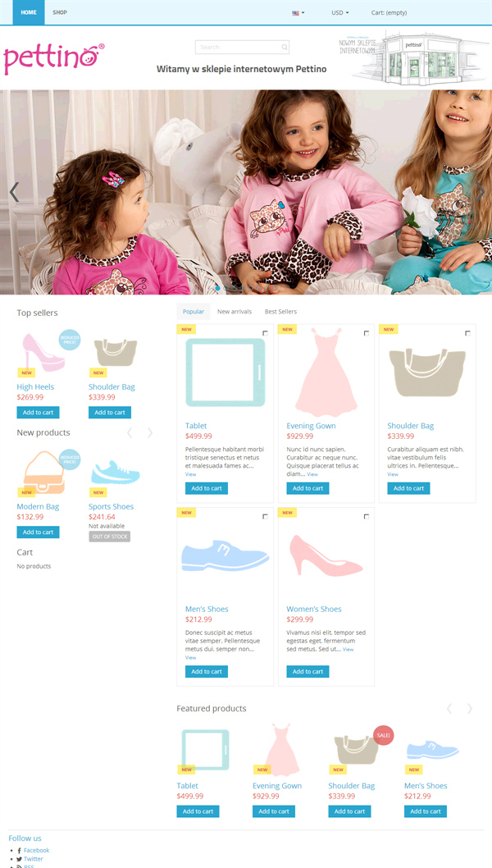
Task: Add High Heels to cart
Action: pyautogui.click(x=39, y=413)
